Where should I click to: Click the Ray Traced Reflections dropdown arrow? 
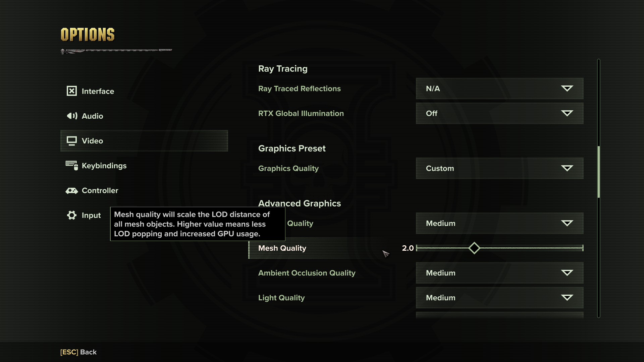pos(567,88)
